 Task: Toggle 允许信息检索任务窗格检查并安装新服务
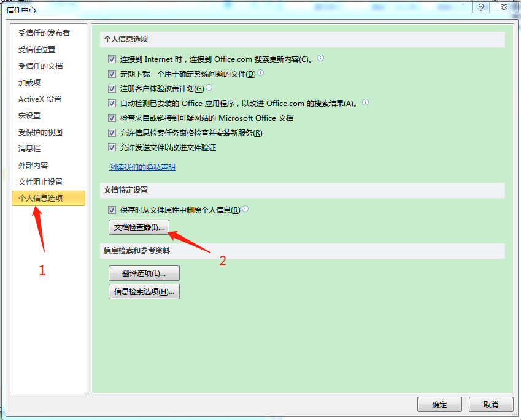[112, 133]
